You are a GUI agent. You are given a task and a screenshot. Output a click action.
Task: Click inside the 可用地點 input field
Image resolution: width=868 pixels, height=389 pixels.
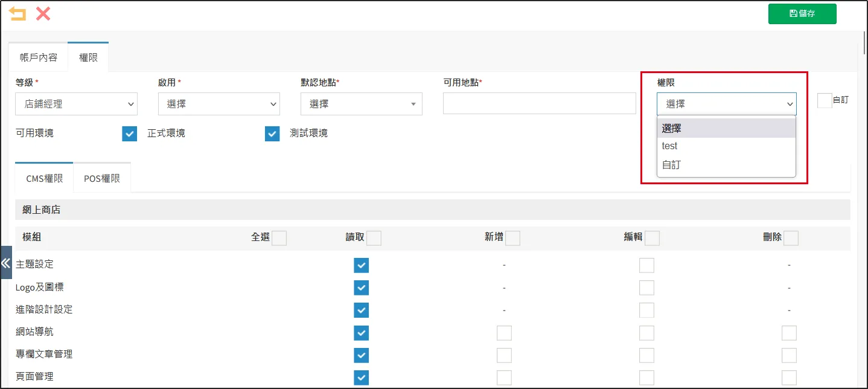pyautogui.click(x=539, y=103)
